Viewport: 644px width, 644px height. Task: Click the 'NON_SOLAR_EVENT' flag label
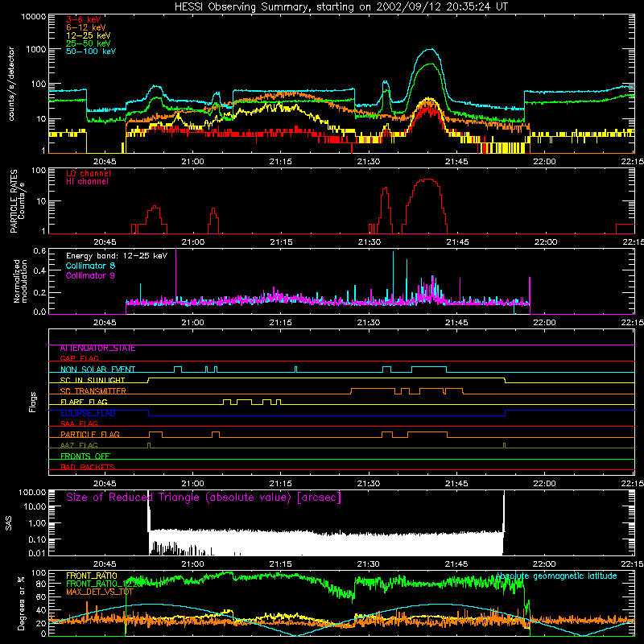click(97, 369)
